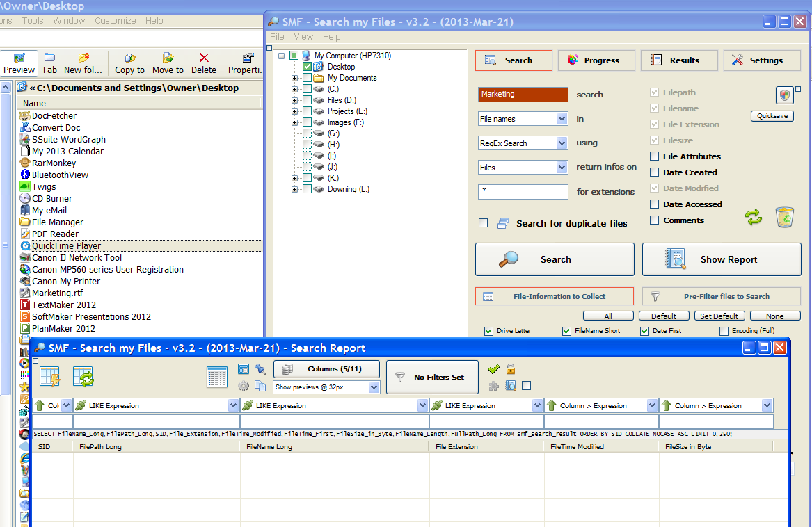This screenshot has width=812, height=527.
Task: Tick the Search for duplicate files checkbox
Action: [x=483, y=223]
